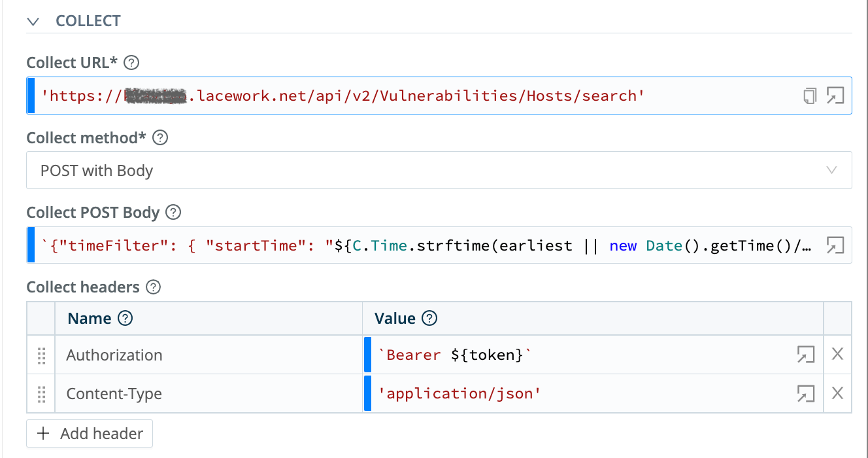This screenshot has width=868, height=458.
Task: Open the Collect URL expression editor popout
Action: 835,95
